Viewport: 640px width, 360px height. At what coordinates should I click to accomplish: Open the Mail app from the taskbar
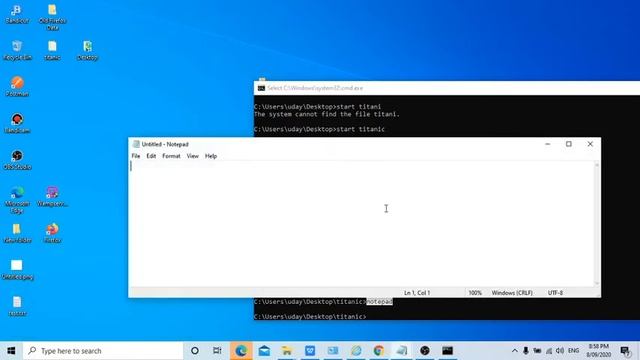(x=264, y=351)
